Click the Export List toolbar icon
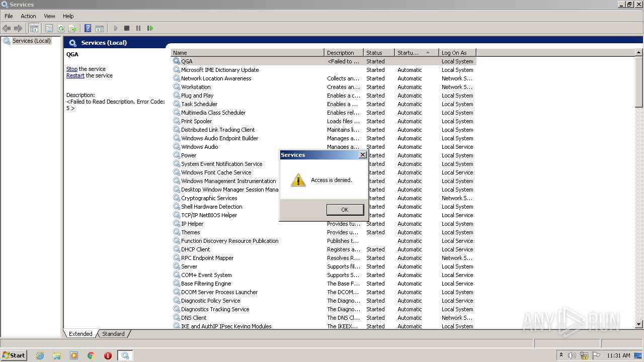 (72, 28)
